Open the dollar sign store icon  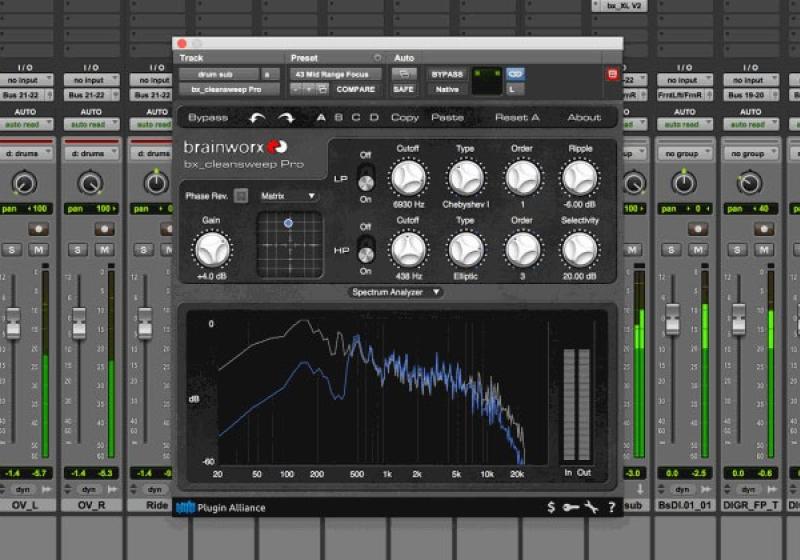(551, 507)
